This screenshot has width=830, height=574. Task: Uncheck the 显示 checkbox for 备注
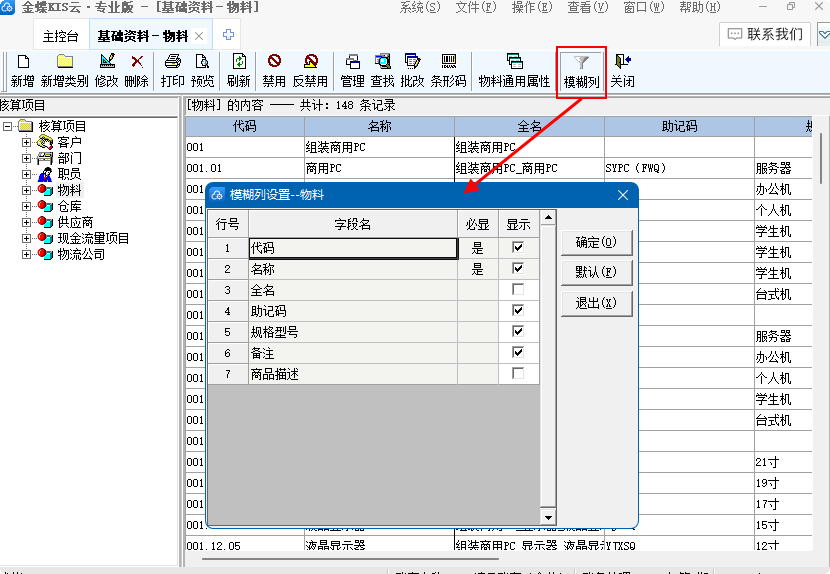[518, 352]
